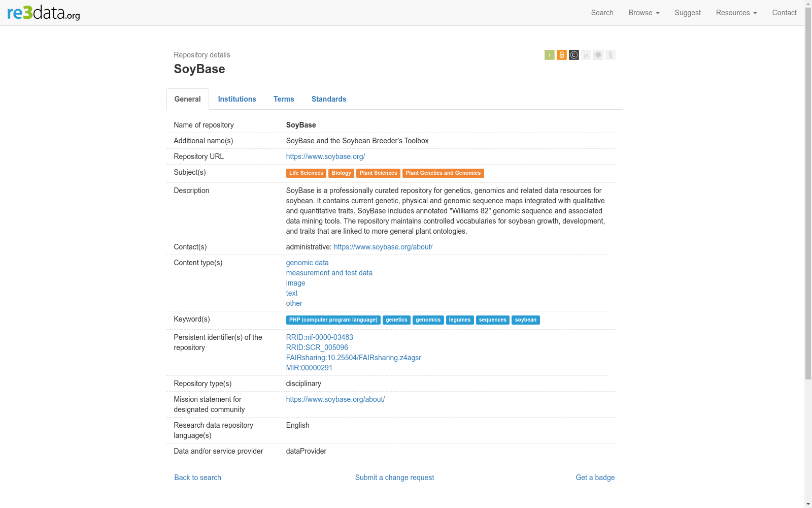Click 'Submit a change request'

point(394,478)
